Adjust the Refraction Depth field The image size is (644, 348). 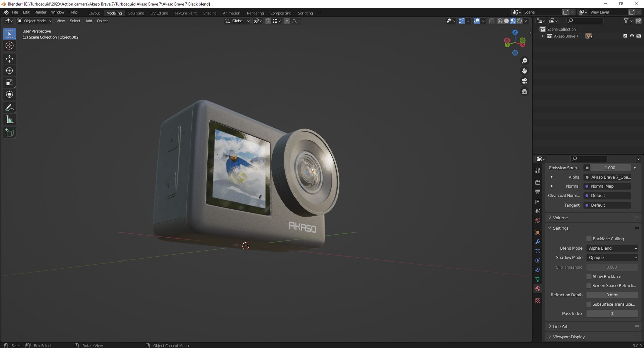point(612,295)
